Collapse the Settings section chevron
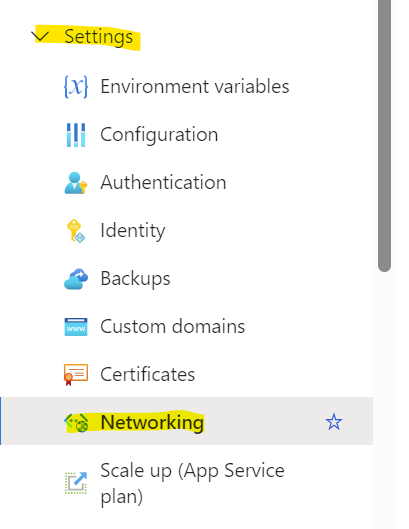This screenshot has height=529, width=409. (x=40, y=35)
